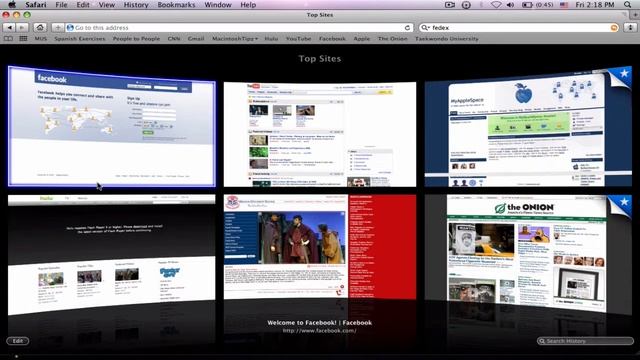Image resolution: width=640 pixels, height=360 pixels.
Task: Click the US flag input menu
Action: coord(564,5)
